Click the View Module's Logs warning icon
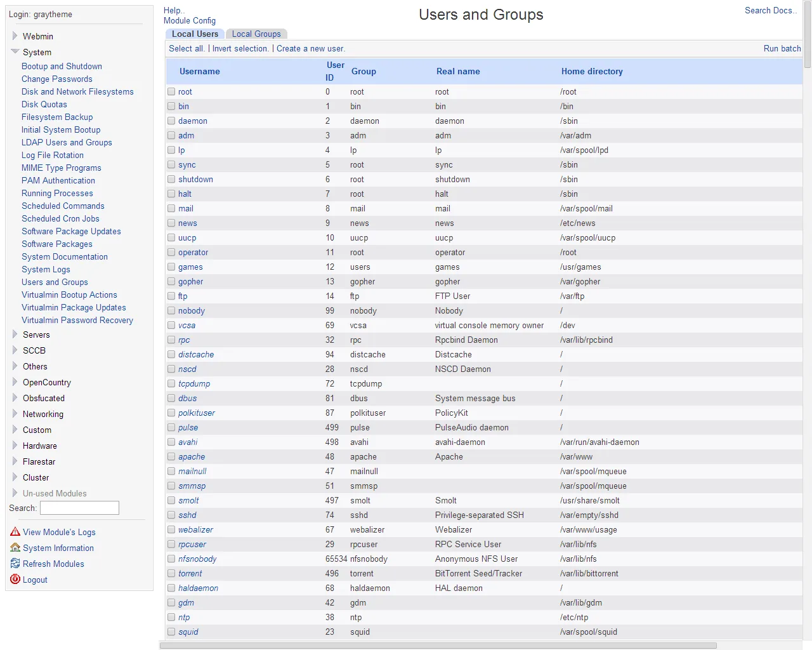The height and width of the screenshot is (650, 812). [15, 532]
